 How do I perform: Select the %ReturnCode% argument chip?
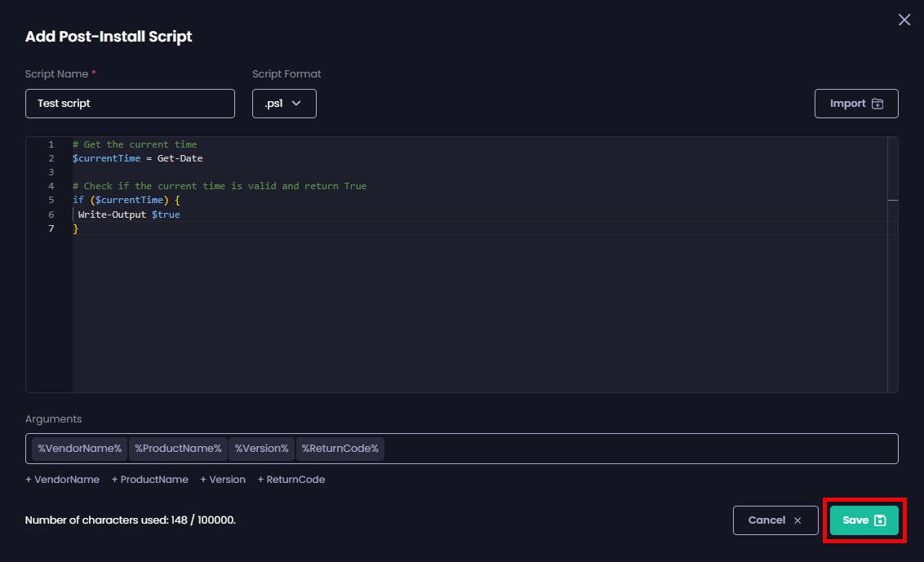(340, 448)
